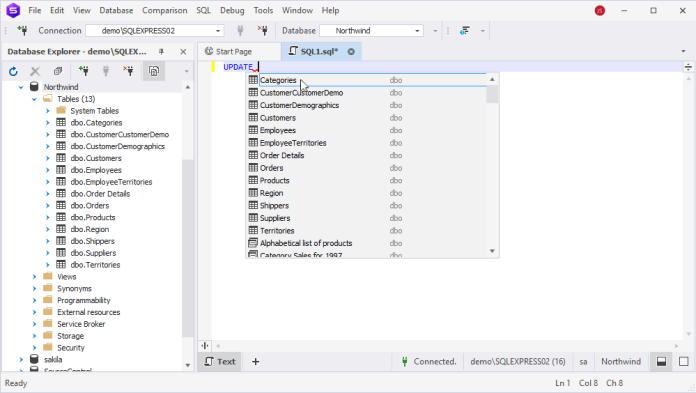
Task: Select the Alphabetical list of products view
Action: [x=306, y=243]
